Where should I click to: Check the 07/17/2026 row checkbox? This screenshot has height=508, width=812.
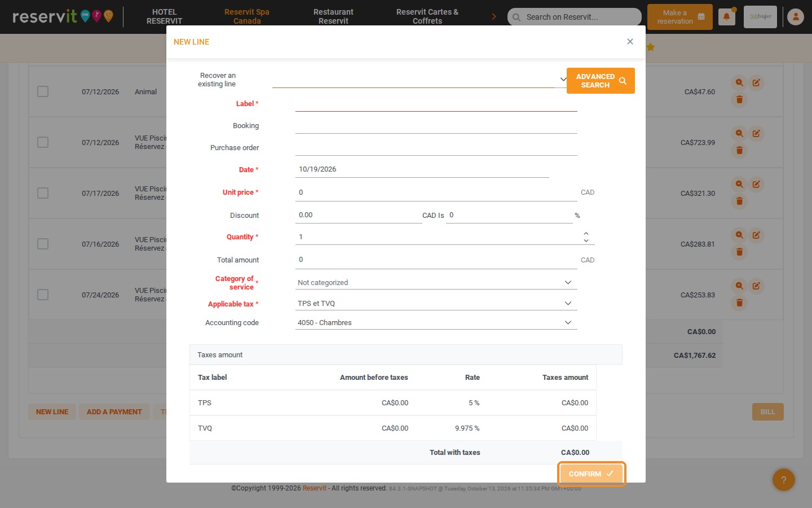pos(43,193)
